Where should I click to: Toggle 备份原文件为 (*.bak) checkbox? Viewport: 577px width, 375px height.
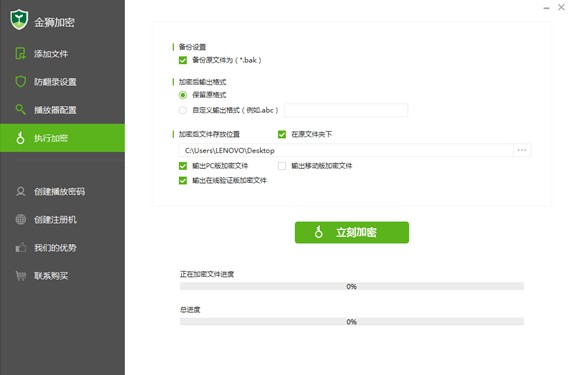(x=183, y=60)
